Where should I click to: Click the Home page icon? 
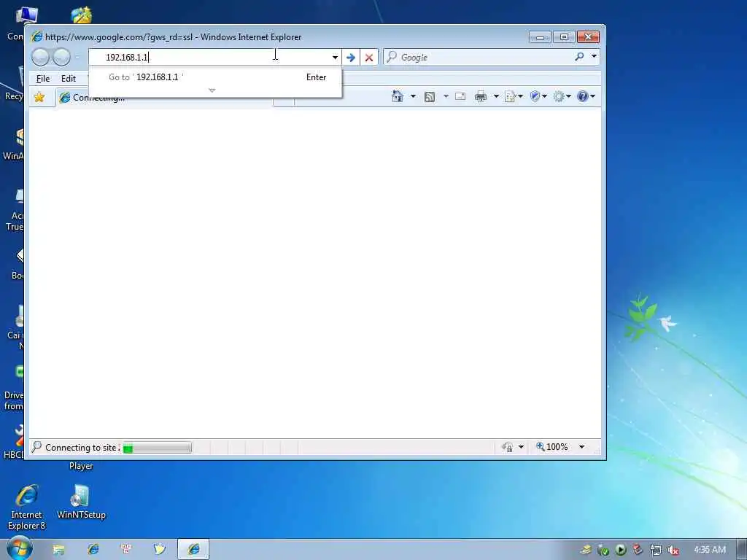pos(398,97)
